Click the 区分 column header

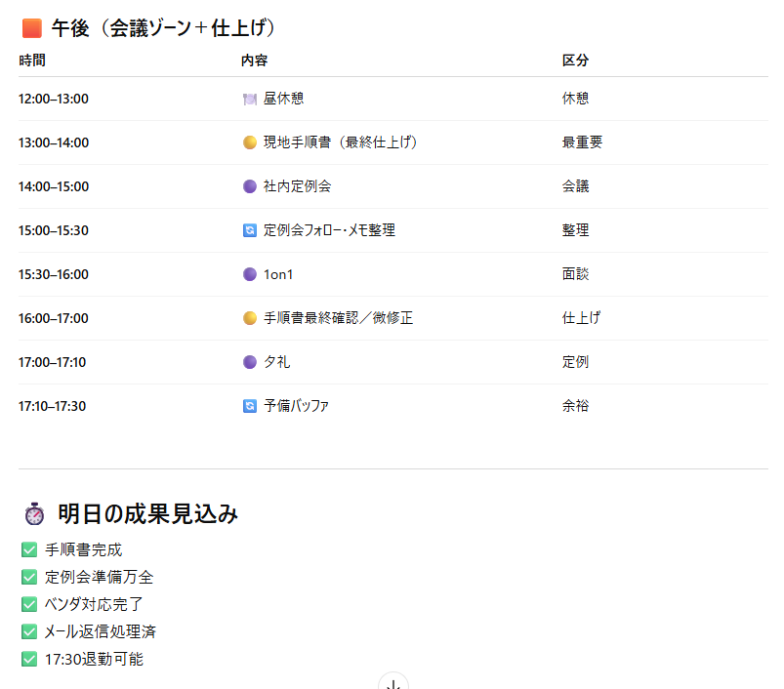click(575, 61)
